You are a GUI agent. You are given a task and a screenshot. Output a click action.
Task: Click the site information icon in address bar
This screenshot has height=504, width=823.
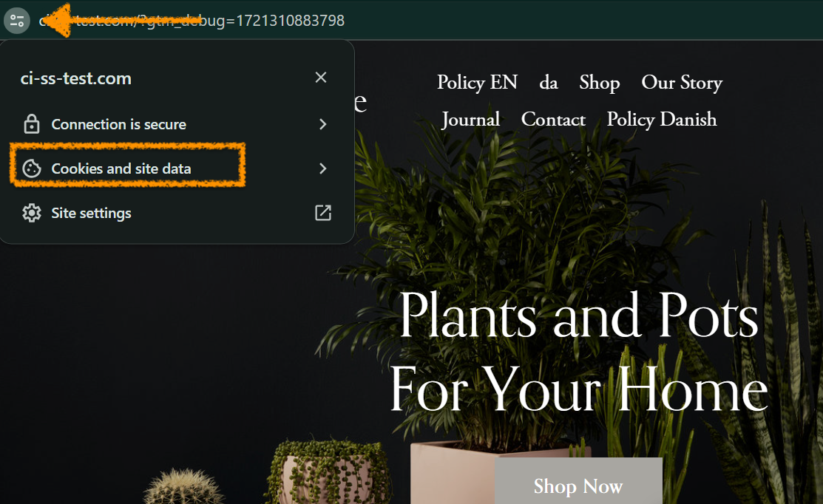16,20
